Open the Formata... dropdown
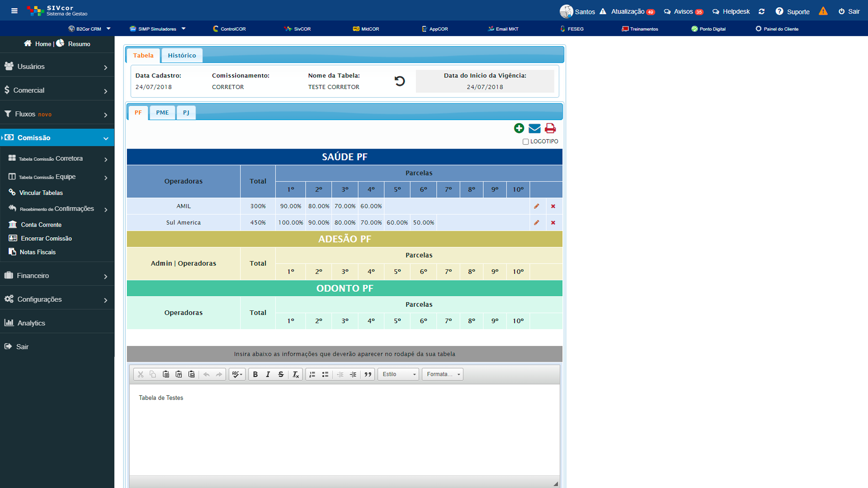Image resolution: width=868 pixels, height=488 pixels. (443, 374)
